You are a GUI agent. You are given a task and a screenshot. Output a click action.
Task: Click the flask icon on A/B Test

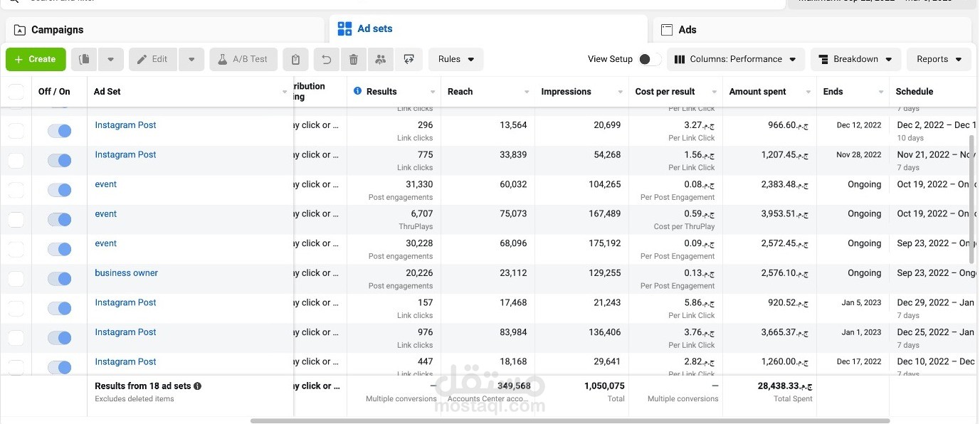tap(222, 59)
